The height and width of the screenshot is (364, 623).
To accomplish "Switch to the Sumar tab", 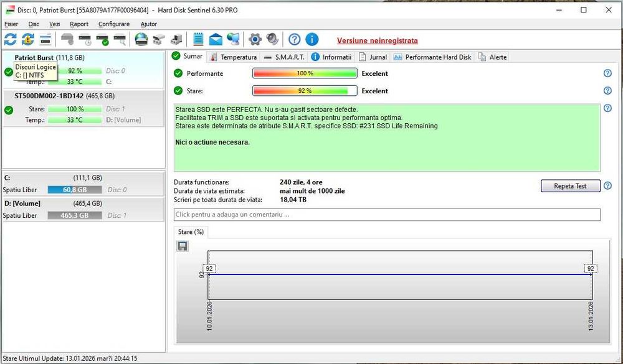I will (188, 57).
